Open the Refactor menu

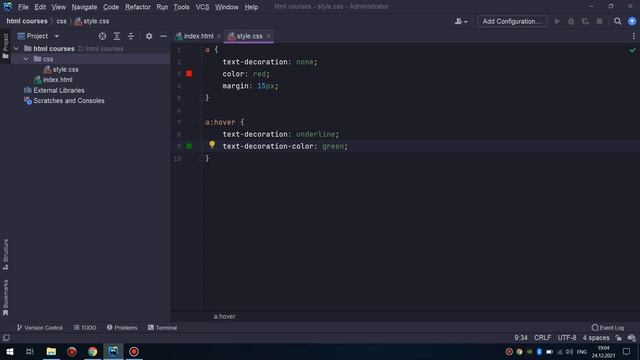[138, 7]
